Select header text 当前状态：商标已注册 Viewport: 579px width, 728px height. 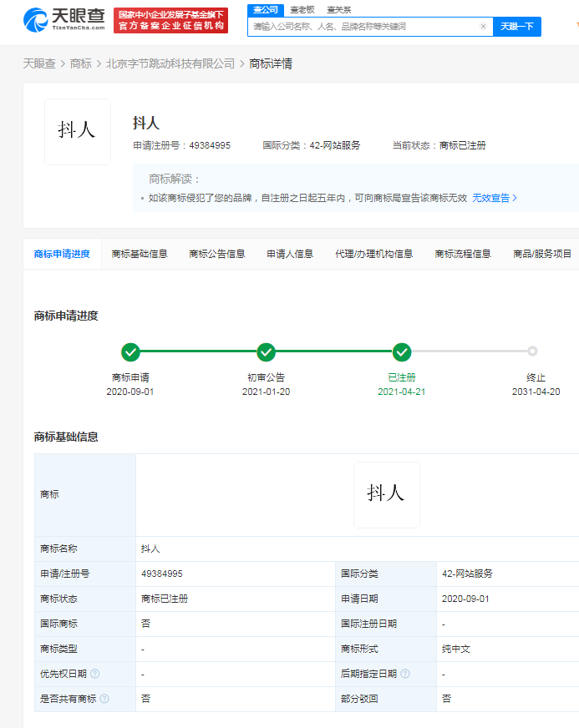(439, 145)
